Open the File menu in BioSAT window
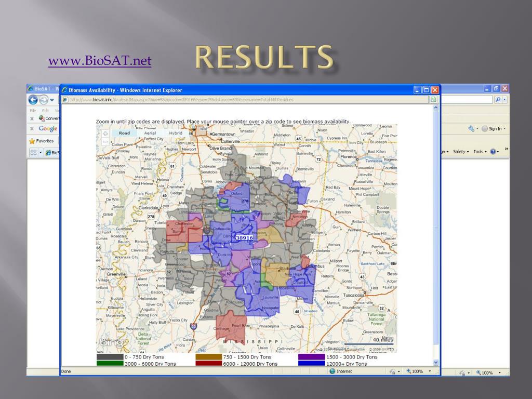Viewport: 532px width, 399px height. click(x=33, y=111)
